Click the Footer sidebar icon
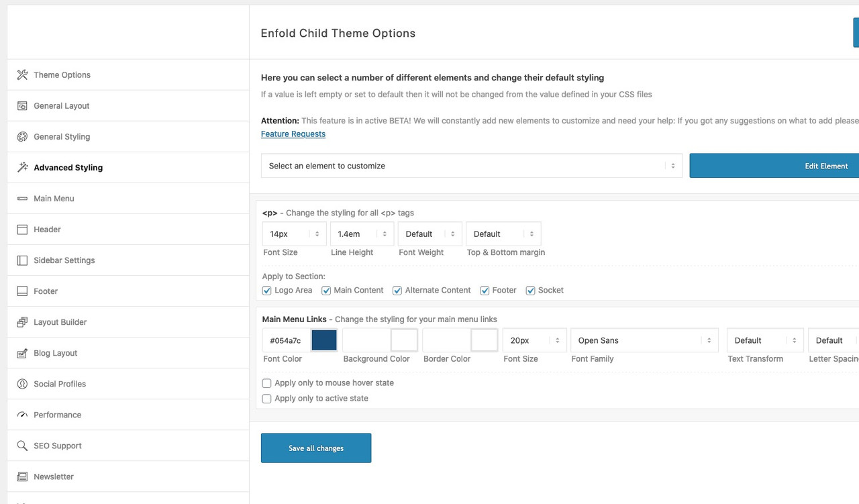 pyautogui.click(x=22, y=291)
